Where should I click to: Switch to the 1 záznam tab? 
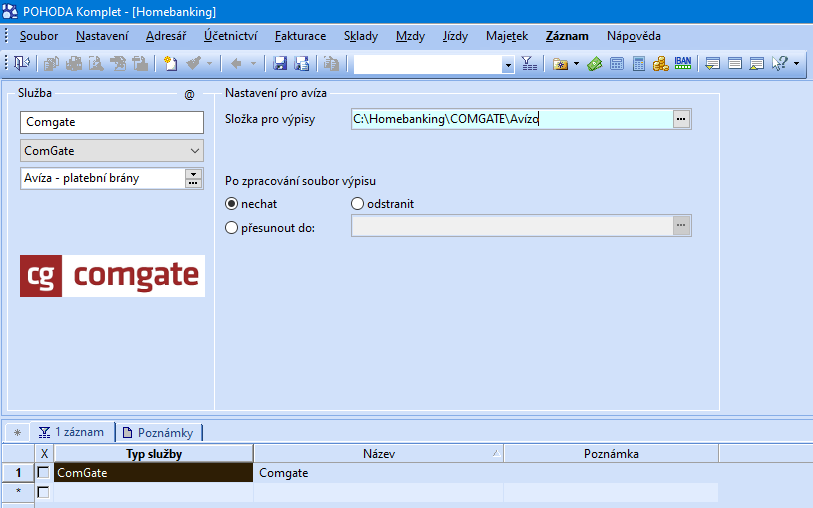click(x=72, y=432)
